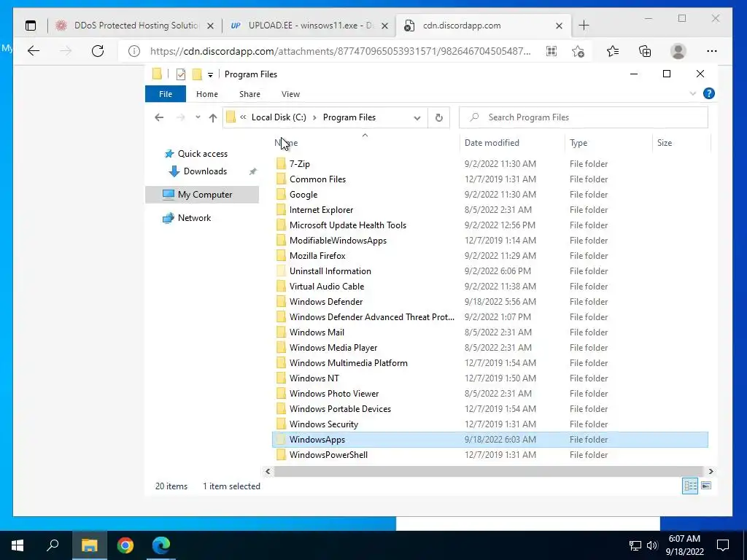Open Google Chrome from taskbar

pos(125,545)
